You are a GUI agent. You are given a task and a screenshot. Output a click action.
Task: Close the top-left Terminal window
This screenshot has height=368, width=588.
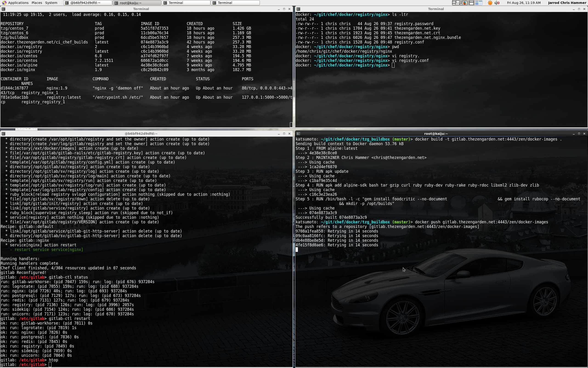click(x=289, y=9)
